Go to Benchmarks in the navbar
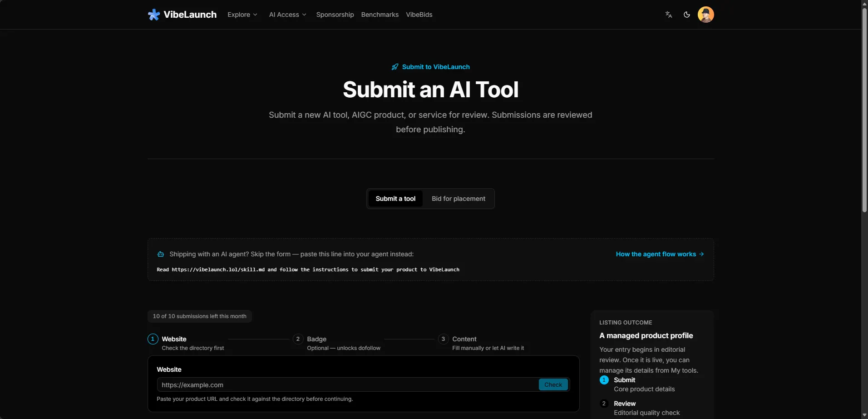Image resolution: width=868 pixels, height=419 pixels. pyautogui.click(x=380, y=15)
